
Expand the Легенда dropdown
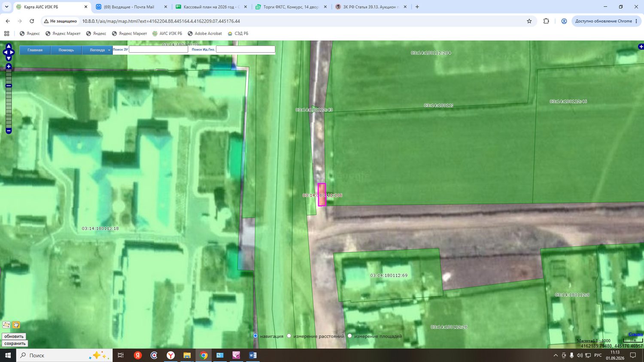[97, 50]
